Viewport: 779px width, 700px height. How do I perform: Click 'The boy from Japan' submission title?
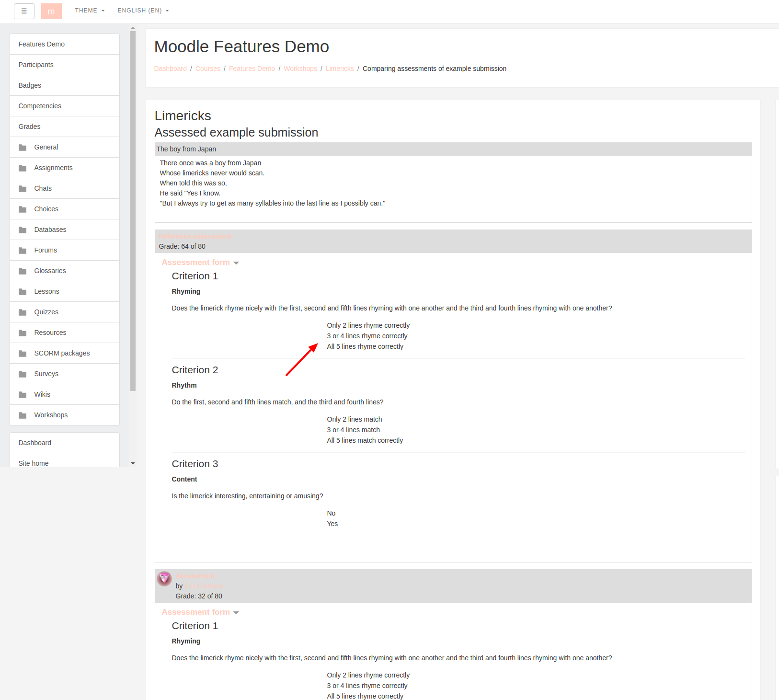[186, 149]
